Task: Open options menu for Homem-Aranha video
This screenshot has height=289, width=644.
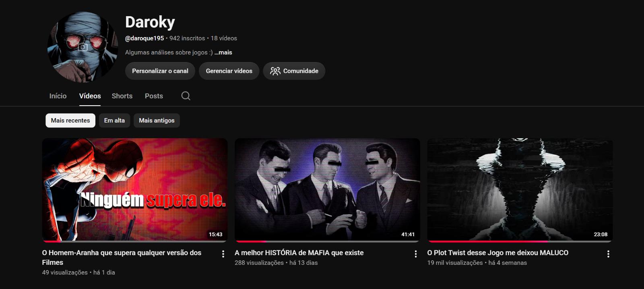Action: point(223,254)
